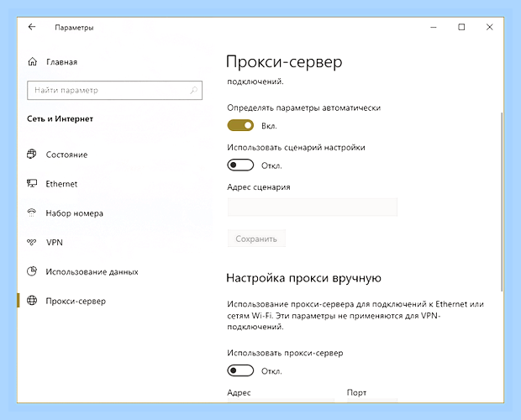Open VPN settings section
Screen dimensions: 521x420
55,243
